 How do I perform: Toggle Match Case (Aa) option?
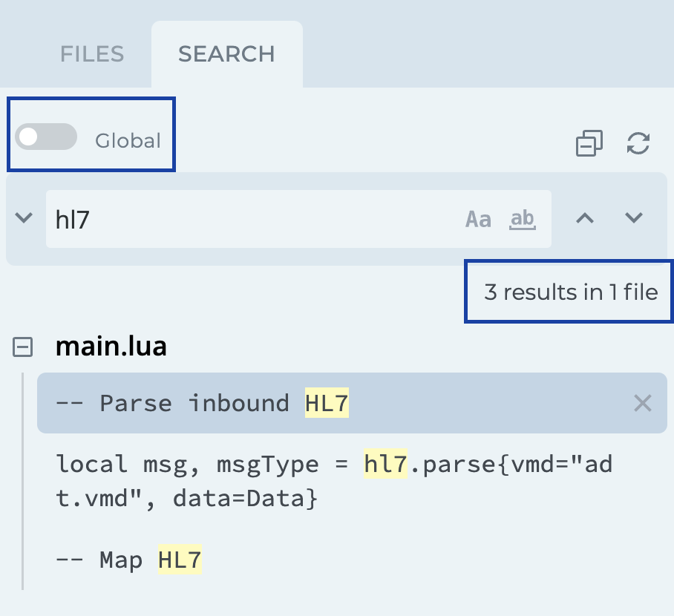478,220
